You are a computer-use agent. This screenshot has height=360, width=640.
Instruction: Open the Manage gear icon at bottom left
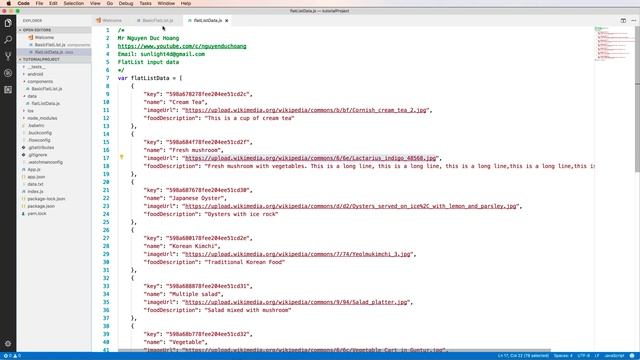(8, 344)
